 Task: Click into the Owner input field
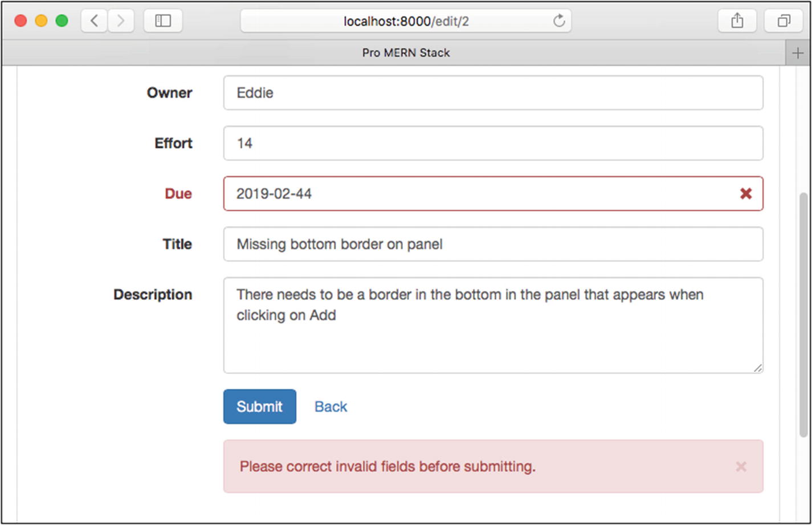pyautogui.click(x=493, y=93)
